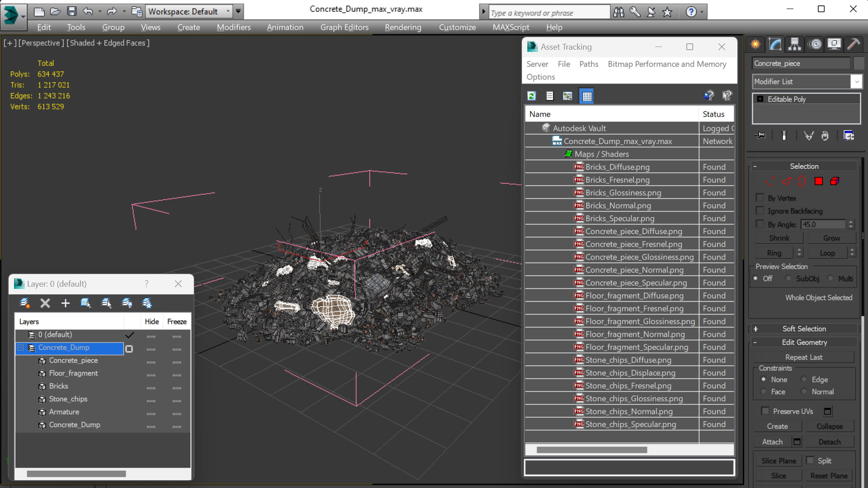868x488 pixels.
Task: Select the Face constraint radio button
Action: [764, 391]
